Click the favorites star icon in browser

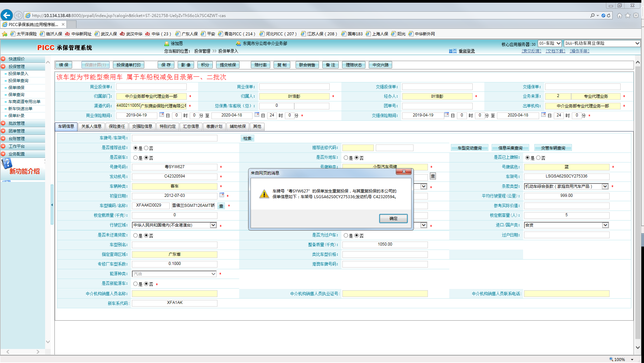click(x=628, y=15)
